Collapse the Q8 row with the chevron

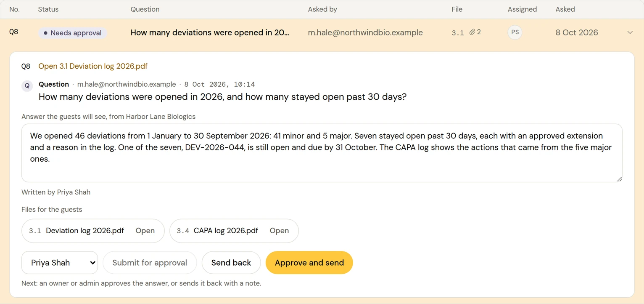click(630, 32)
